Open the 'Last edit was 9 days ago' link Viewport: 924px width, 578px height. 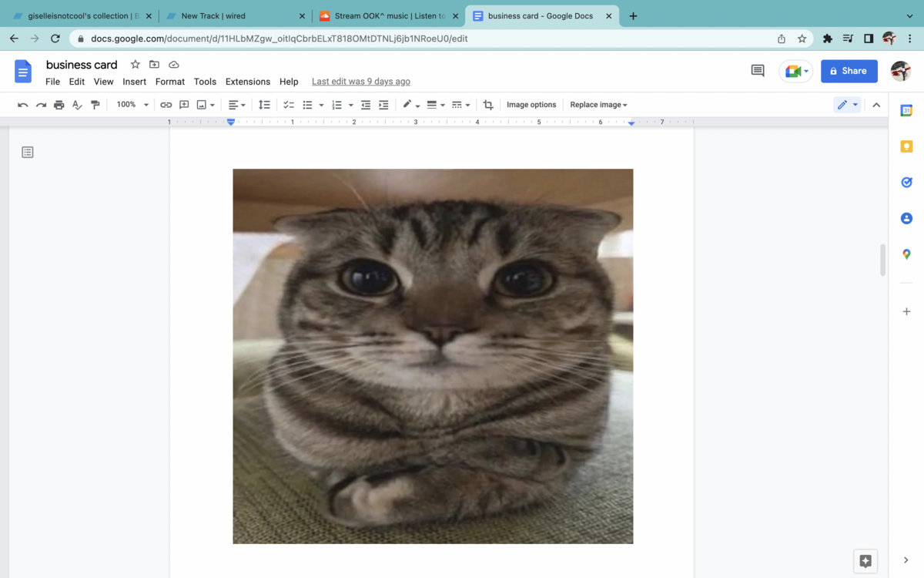[360, 82]
